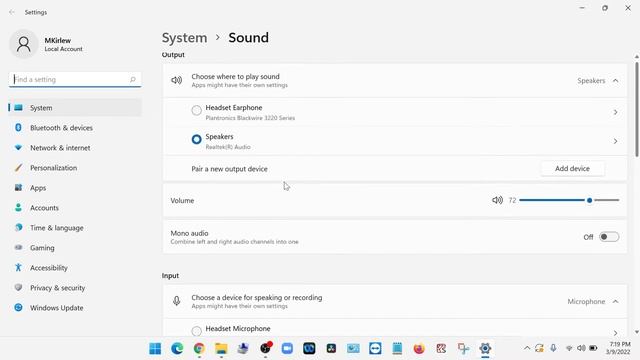Screen dimensions: 640x360
Task: Click the microphone icon in Input section
Action: click(176, 301)
